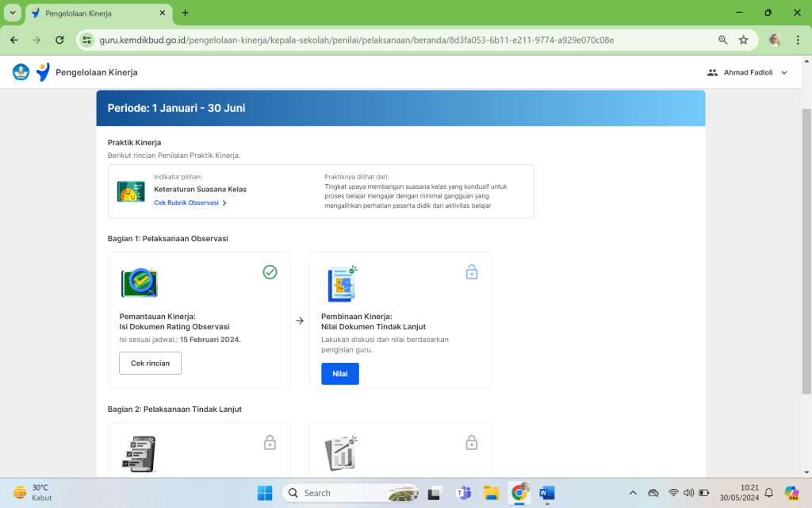Open a new browser tab
The height and width of the screenshot is (508, 812).
point(186,13)
